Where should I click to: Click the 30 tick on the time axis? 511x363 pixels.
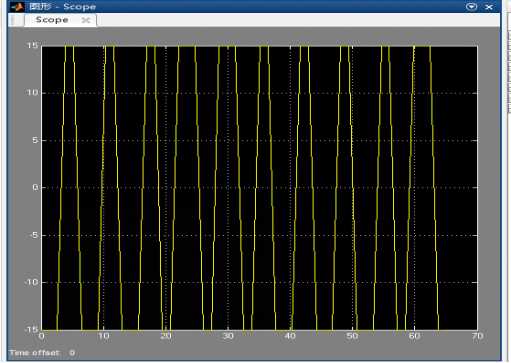[228, 336]
